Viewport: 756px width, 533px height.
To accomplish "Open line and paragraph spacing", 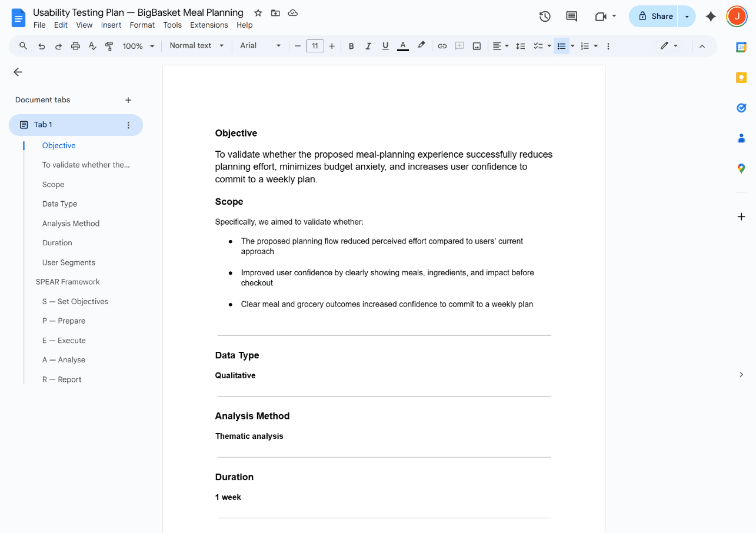I will point(520,46).
